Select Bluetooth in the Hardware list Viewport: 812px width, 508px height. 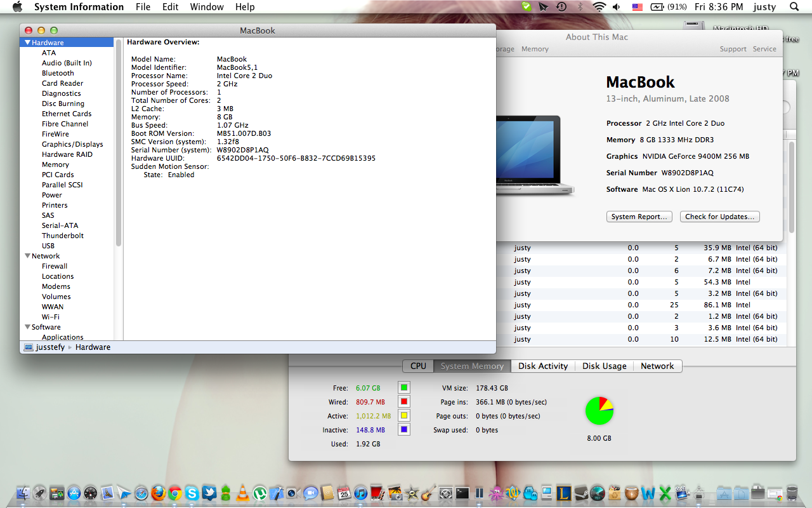click(58, 73)
